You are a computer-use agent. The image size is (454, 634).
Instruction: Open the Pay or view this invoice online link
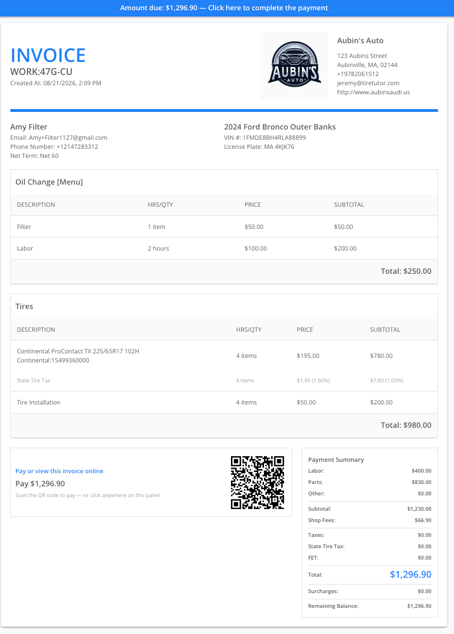coord(59,471)
